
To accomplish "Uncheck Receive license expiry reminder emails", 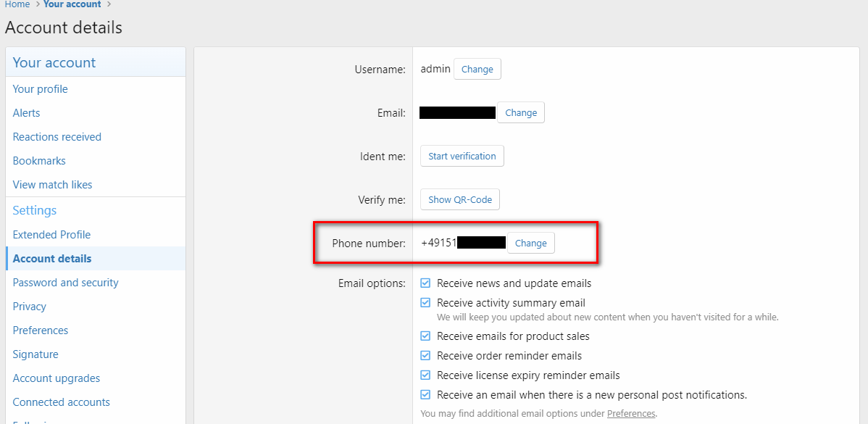I will pos(426,375).
